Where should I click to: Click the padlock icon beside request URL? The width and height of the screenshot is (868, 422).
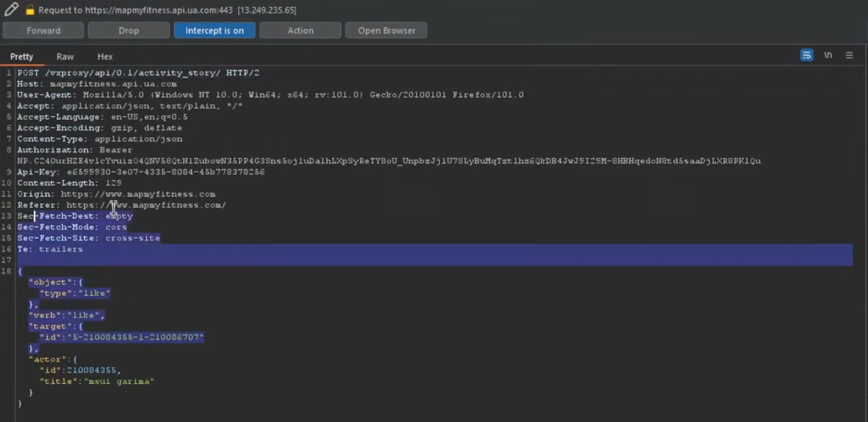(30, 10)
